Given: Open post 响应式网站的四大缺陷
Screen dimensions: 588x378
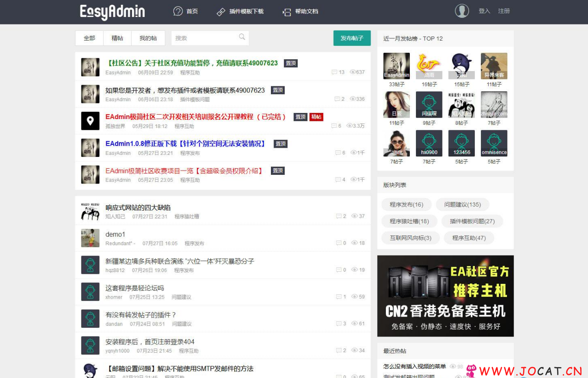Looking at the screenshot, I should (x=138, y=208).
